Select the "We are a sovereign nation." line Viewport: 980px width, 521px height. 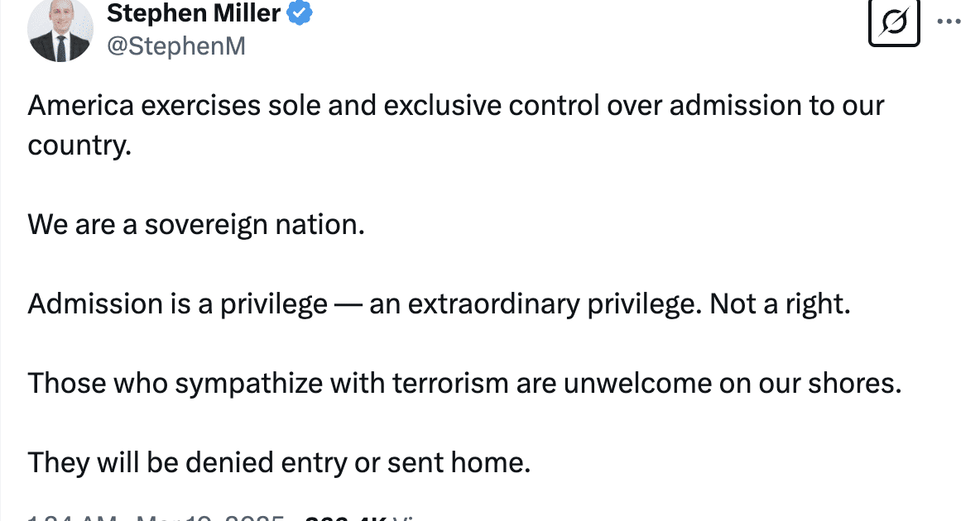(196, 224)
